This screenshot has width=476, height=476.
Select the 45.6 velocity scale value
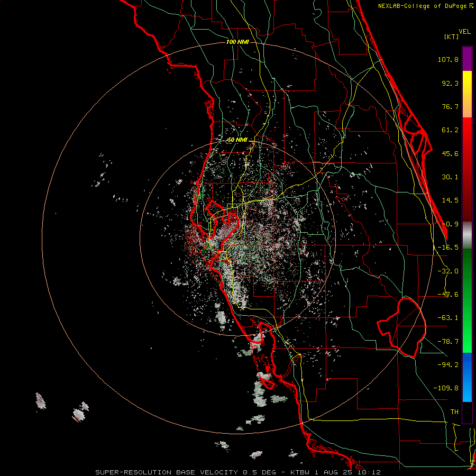[x=450, y=153]
